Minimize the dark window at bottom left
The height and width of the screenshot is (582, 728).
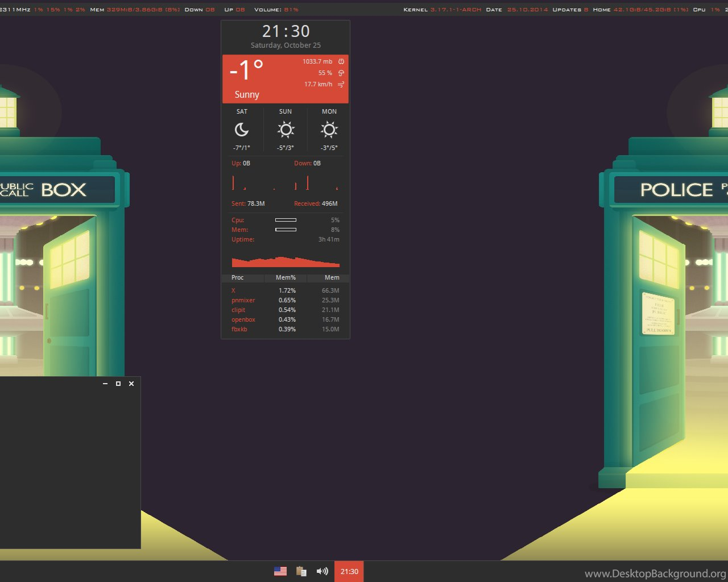tap(105, 384)
